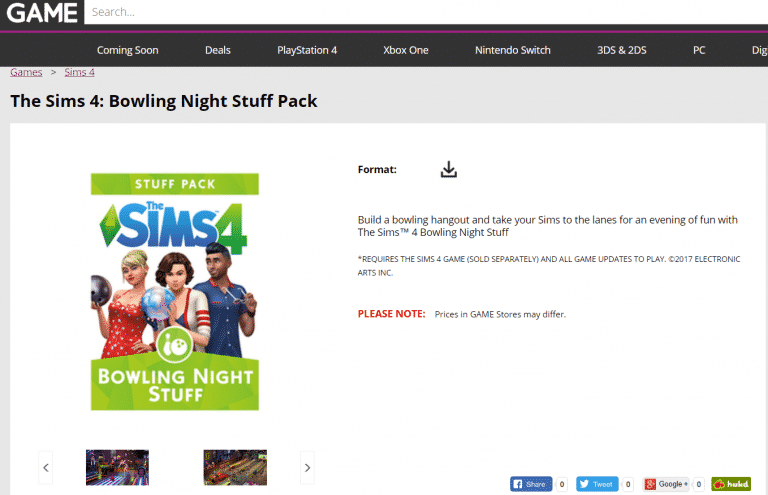
Task: Click the GAME logo
Action: 40,12
